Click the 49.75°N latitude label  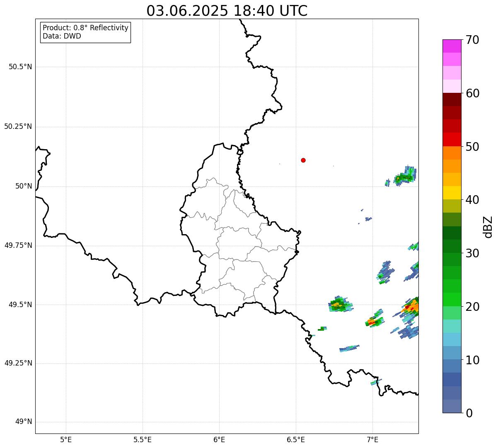18,245
